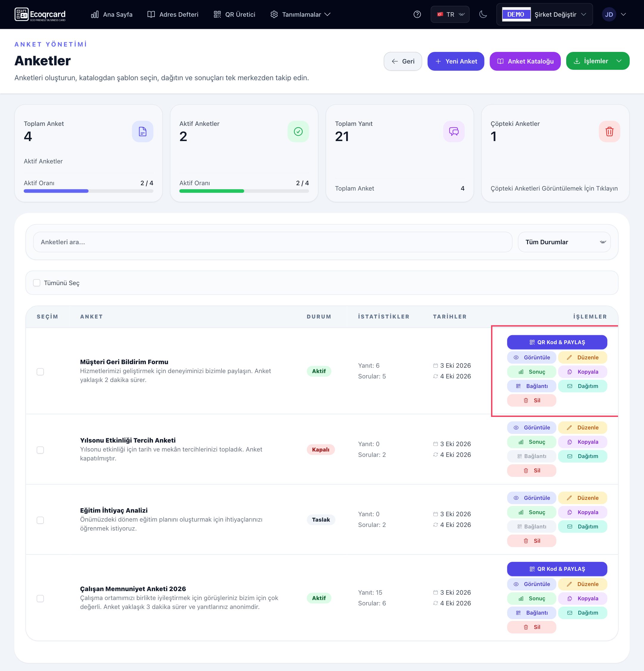Click Düzenle for Yılsonu Etkinliği Tercih Anketi
Image resolution: width=644 pixels, height=671 pixels.
(x=582, y=428)
